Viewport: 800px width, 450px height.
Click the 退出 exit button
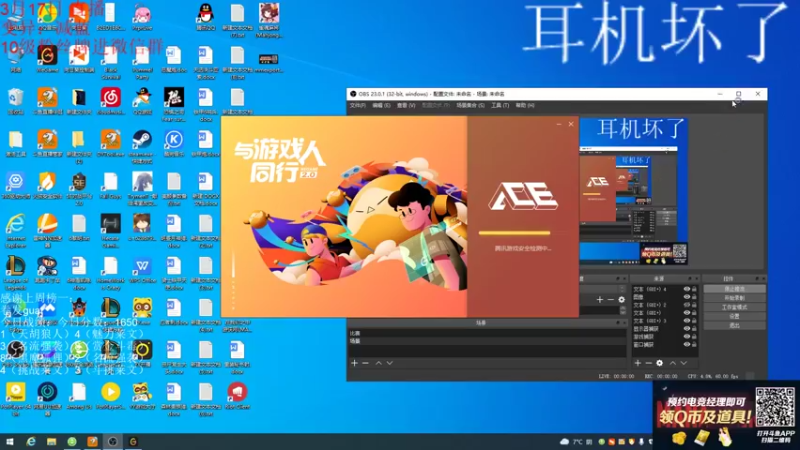pos(734,326)
